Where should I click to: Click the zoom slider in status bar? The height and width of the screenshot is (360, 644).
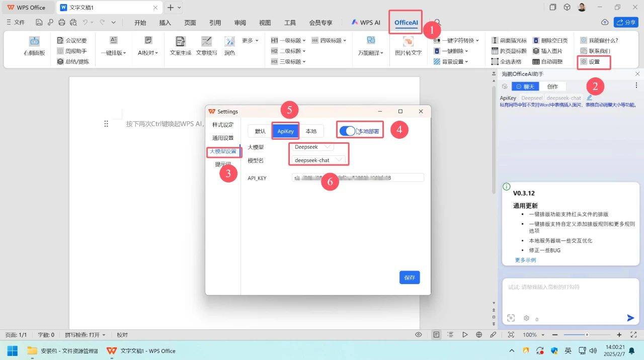[x=587, y=335]
